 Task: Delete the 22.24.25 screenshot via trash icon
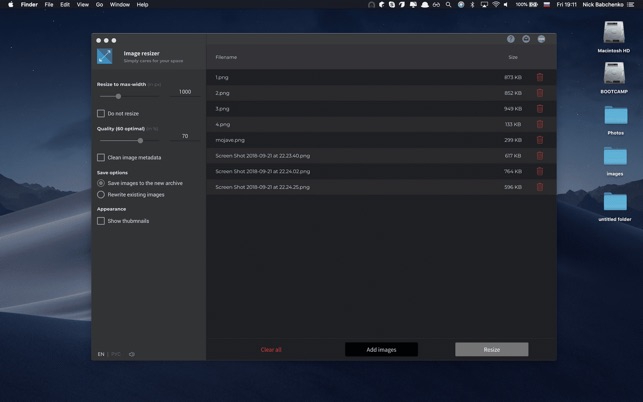540,187
